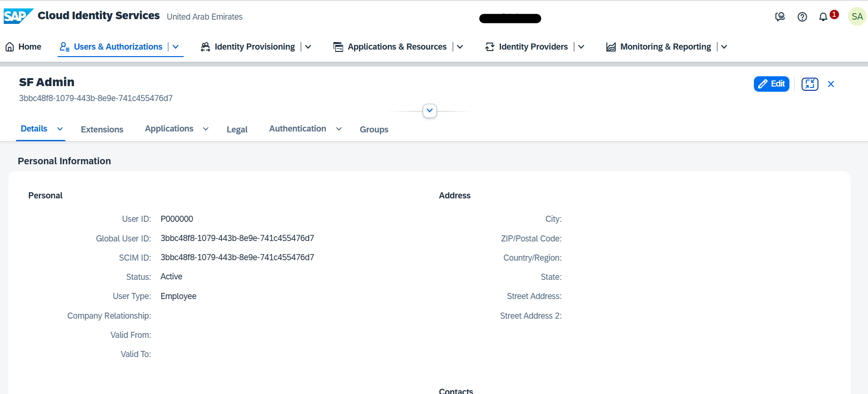Open the Users & Authorizations menu
The image size is (868, 394).
pyautogui.click(x=118, y=47)
